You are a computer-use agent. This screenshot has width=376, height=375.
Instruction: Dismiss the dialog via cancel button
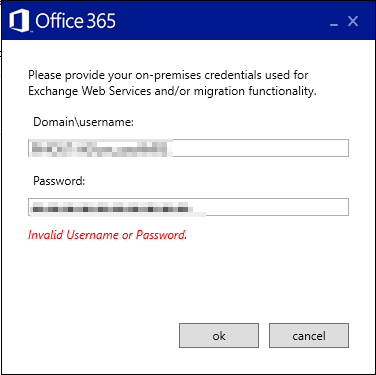309,335
